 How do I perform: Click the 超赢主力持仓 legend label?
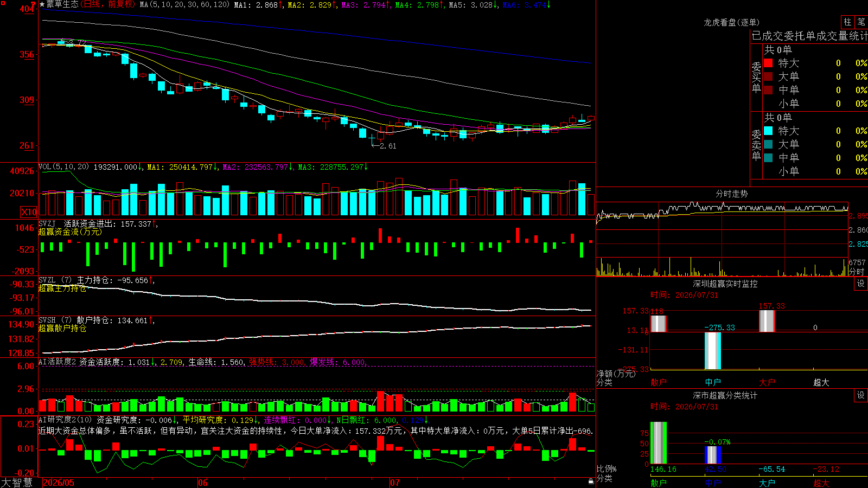pyautogui.click(x=62, y=288)
